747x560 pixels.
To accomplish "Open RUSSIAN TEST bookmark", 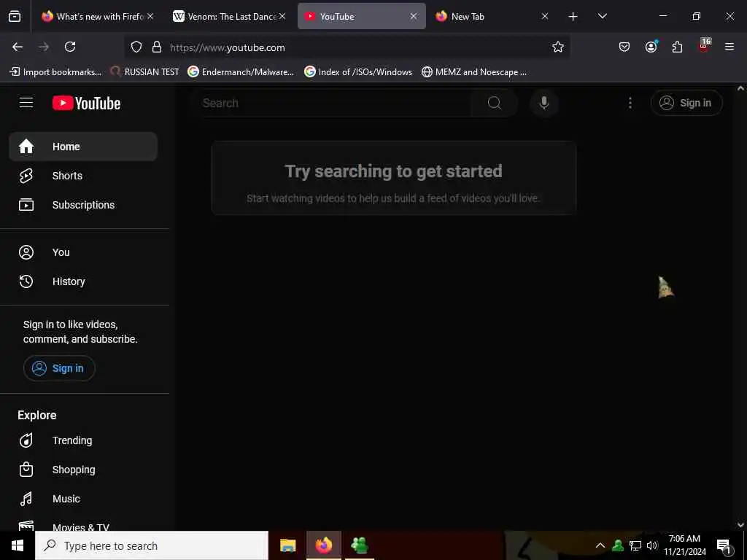I will (144, 72).
